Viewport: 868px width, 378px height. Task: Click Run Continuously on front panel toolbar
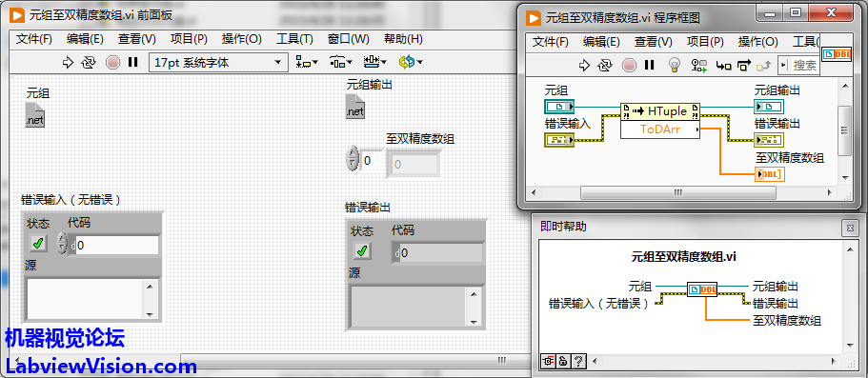pos(89,63)
